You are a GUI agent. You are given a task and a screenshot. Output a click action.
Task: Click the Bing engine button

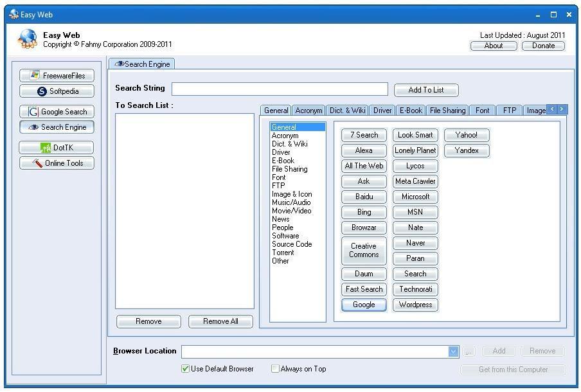tap(364, 212)
